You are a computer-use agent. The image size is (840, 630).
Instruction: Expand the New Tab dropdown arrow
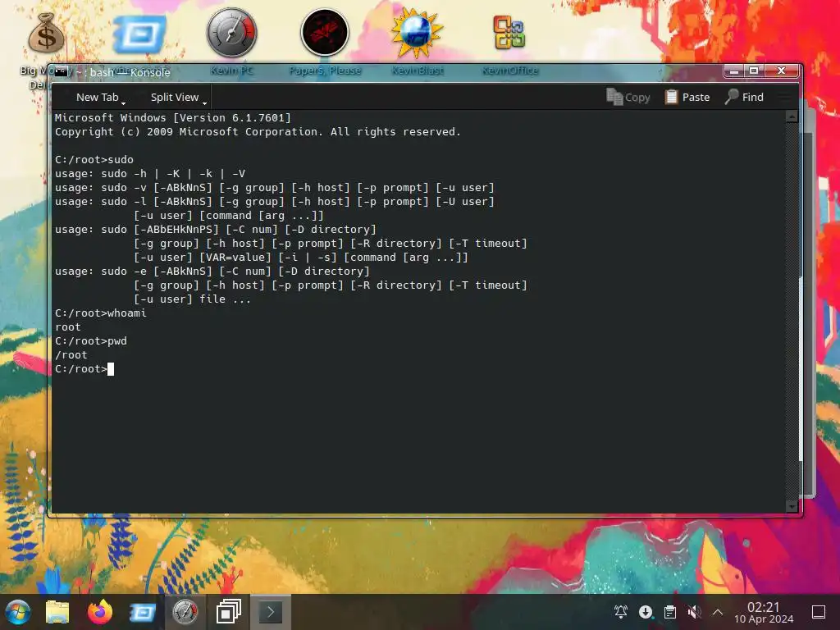pos(124,103)
